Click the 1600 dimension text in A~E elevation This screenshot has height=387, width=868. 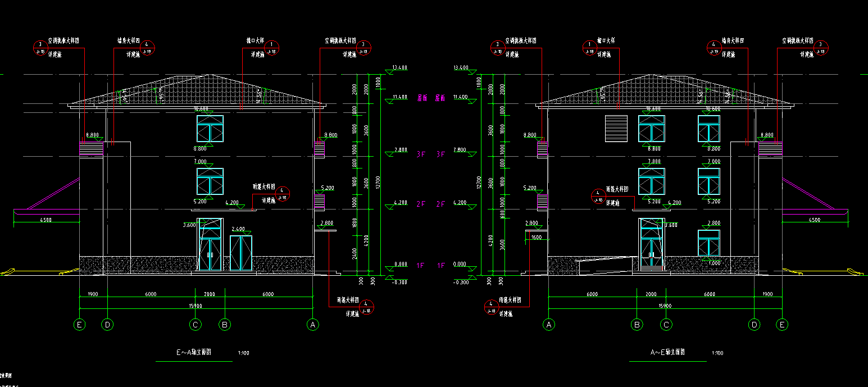click(536, 238)
